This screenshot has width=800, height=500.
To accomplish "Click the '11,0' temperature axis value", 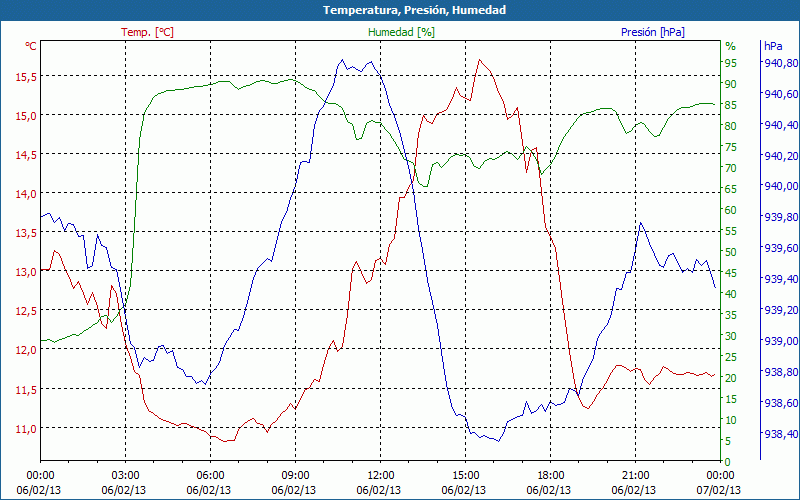I will tap(26, 430).
